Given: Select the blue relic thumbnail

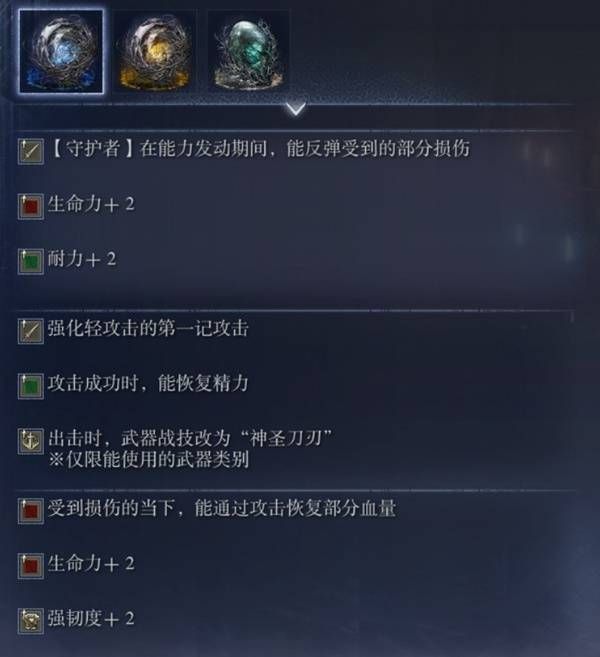Looking at the screenshot, I should (61, 51).
